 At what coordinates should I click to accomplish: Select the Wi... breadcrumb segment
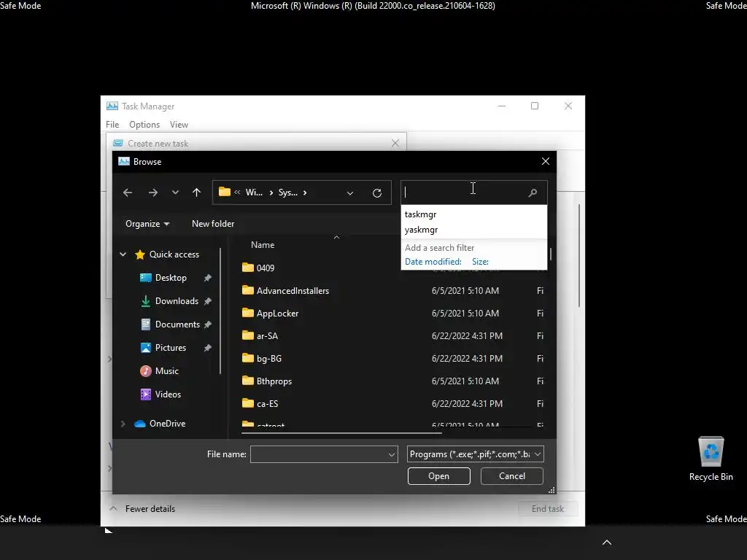(x=254, y=192)
